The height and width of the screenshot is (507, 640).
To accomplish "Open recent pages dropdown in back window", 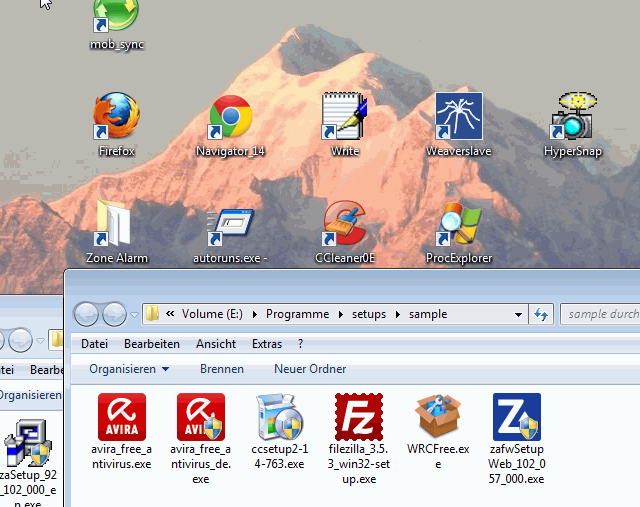I will tap(40, 340).
